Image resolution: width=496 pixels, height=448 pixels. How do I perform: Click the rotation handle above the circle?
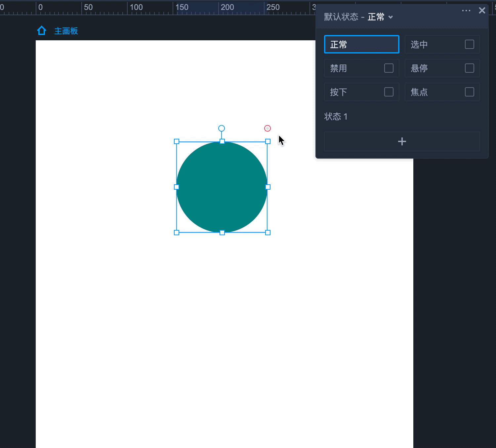222,128
